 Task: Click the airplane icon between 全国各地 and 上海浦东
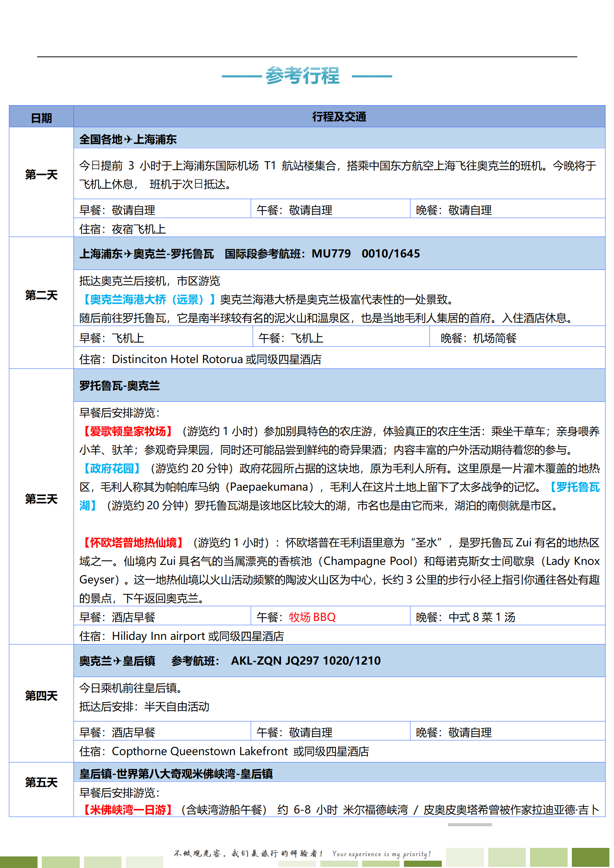coord(128,139)
